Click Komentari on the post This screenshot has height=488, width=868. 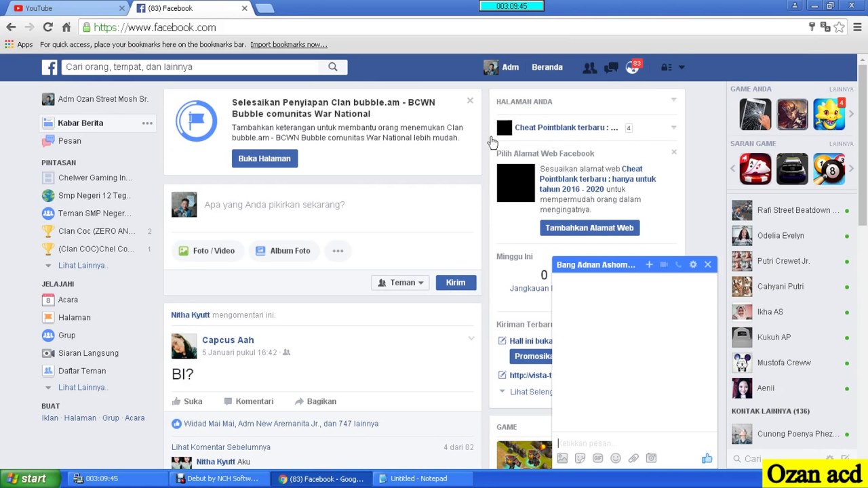click(248, 401)
